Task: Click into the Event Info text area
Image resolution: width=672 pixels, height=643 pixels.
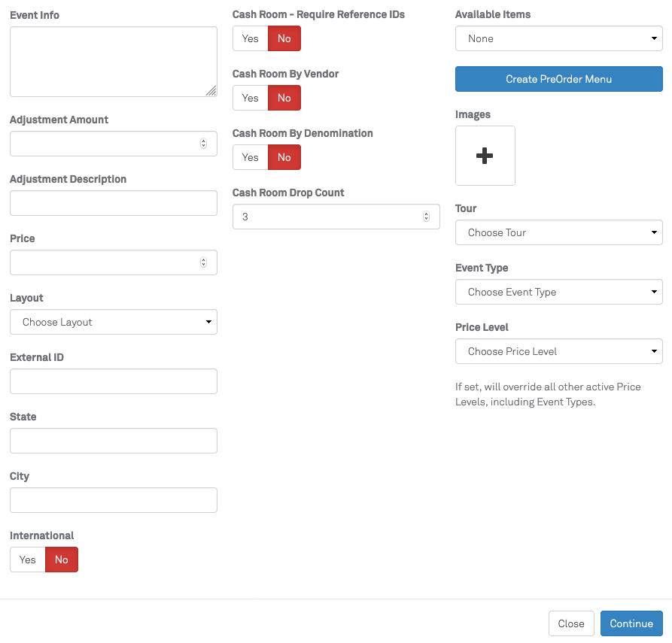Action: 113,62
